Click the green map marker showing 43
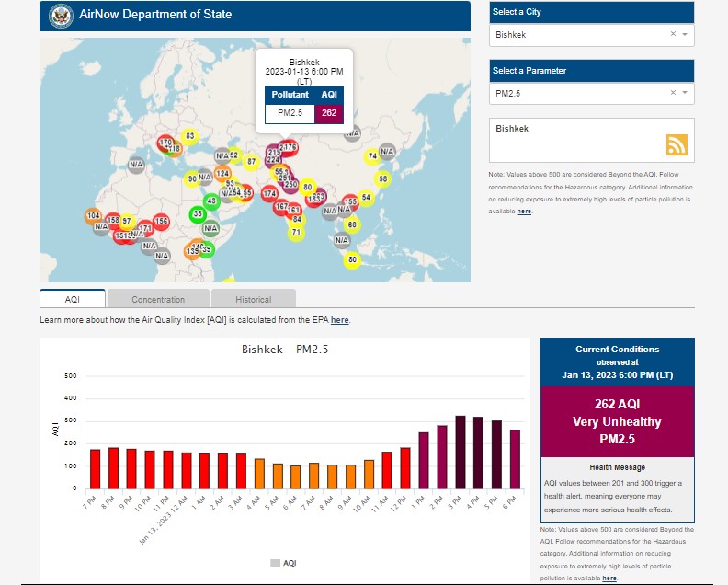 click(x=211, y=201)
